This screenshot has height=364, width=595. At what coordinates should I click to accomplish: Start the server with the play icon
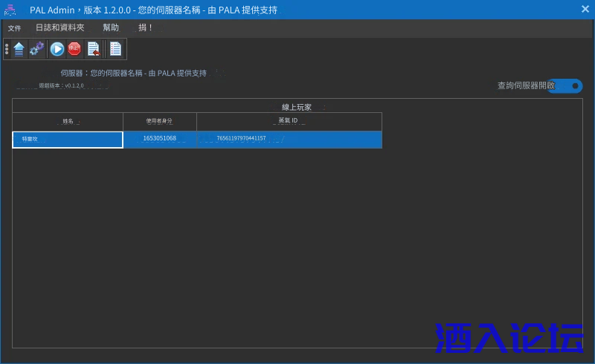coord(57,49)
